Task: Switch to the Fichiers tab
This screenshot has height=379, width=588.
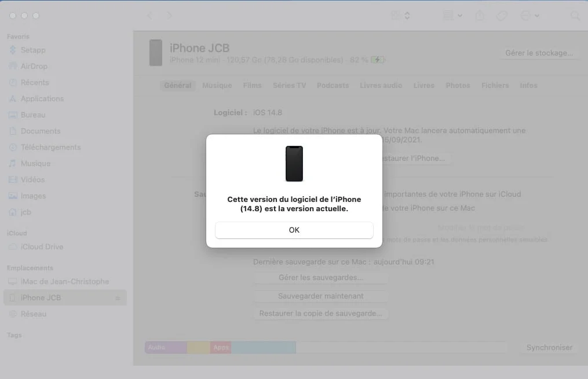Action: point(495,86)
